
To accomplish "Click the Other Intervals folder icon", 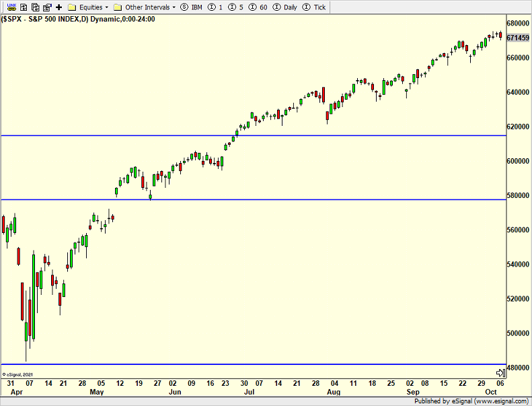I will 118,7.
